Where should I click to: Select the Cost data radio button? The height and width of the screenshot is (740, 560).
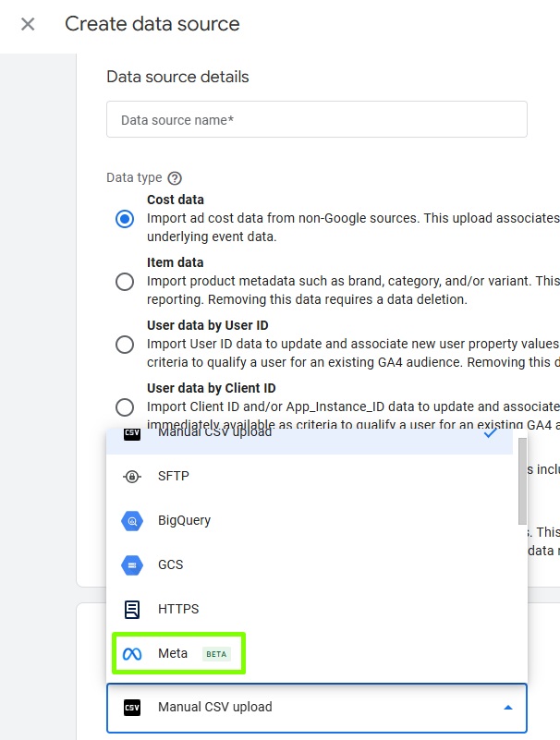(125, 219)
